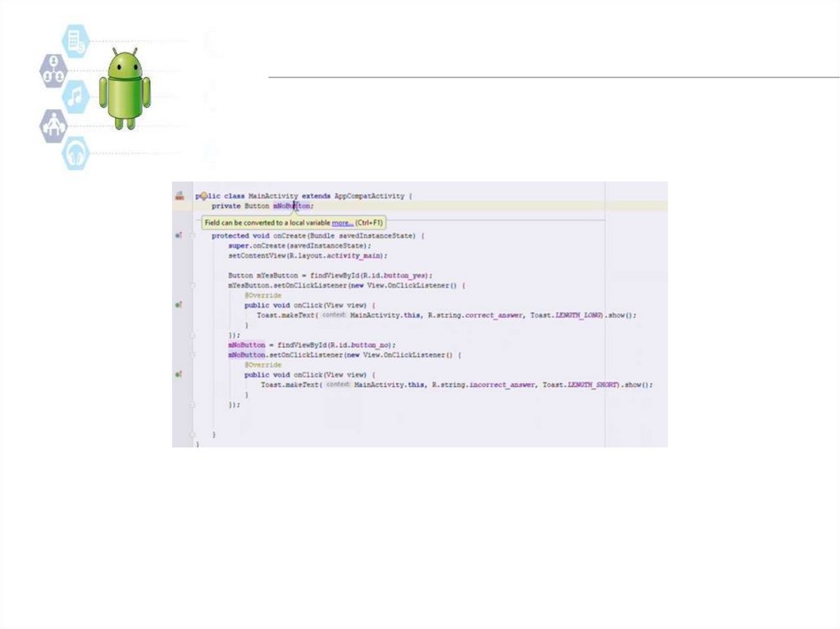Click 'R.id.button_yes' in the findViewById call
Viewport: 840px width, 629px height.
click(395, 276)
